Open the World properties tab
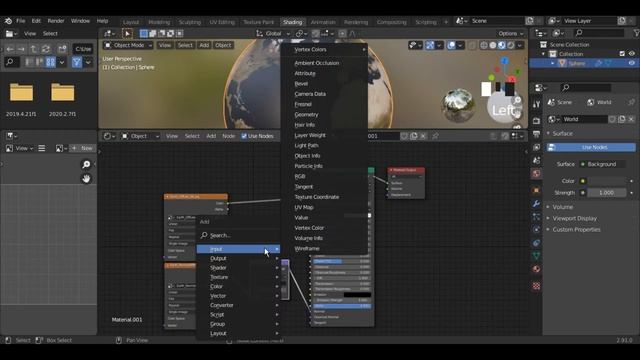The image size is (640, 360). [x=536, y=174]
